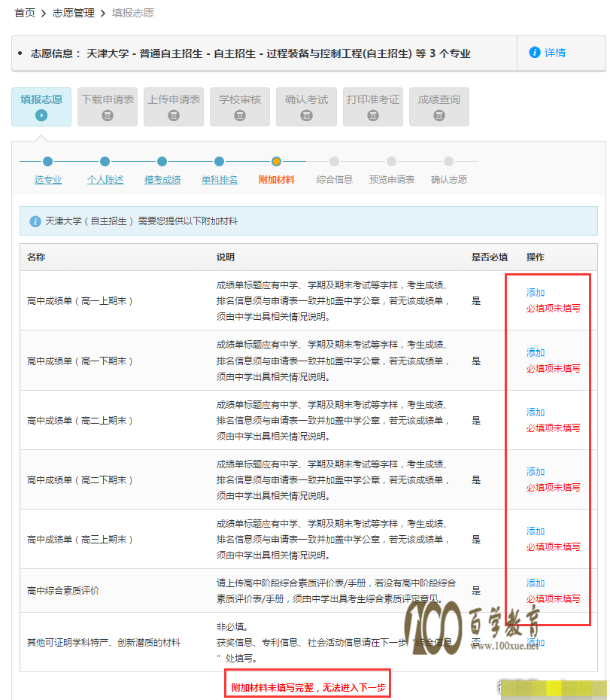
Task: Click 说明 column header
Action: tap(226, 257)
